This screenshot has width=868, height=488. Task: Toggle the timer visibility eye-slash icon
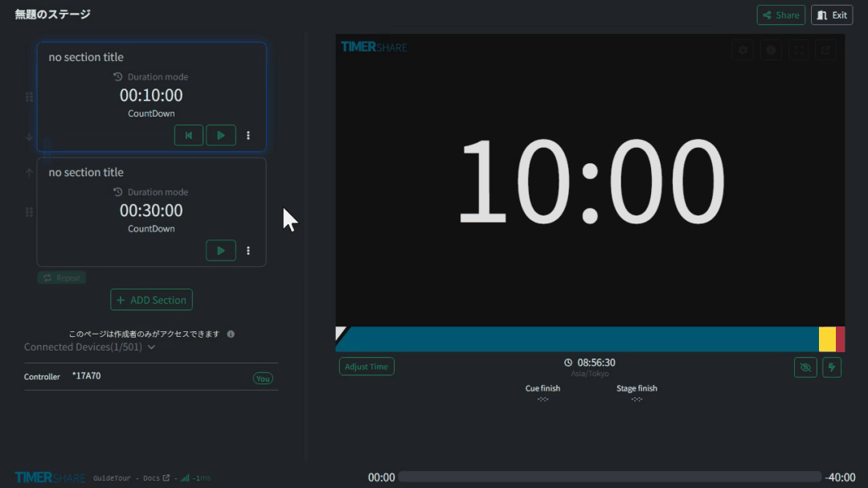(805, 367)
